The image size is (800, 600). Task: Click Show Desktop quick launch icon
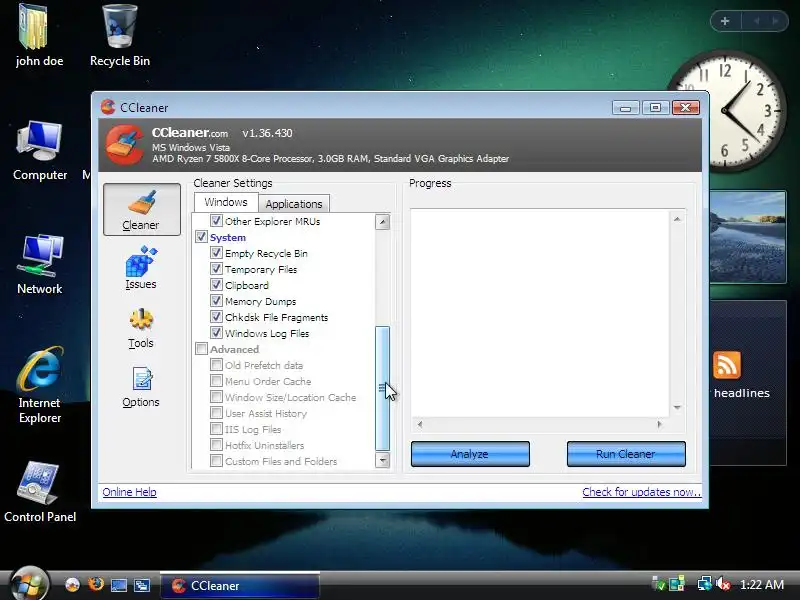coord(118,585)
